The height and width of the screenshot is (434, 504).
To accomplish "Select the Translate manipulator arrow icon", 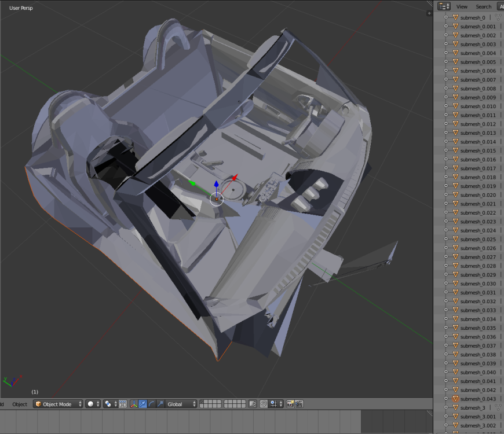I will click(x=142, y=404).
